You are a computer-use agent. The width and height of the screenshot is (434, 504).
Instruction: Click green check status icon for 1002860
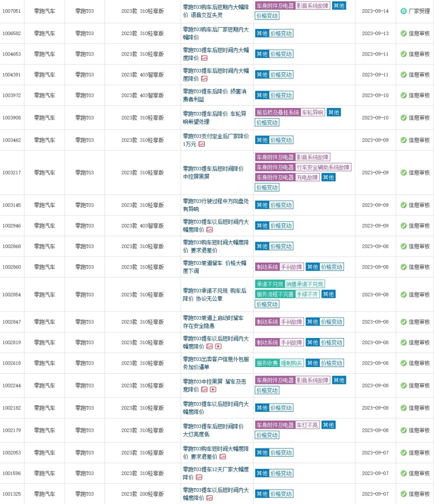point(403,267)
